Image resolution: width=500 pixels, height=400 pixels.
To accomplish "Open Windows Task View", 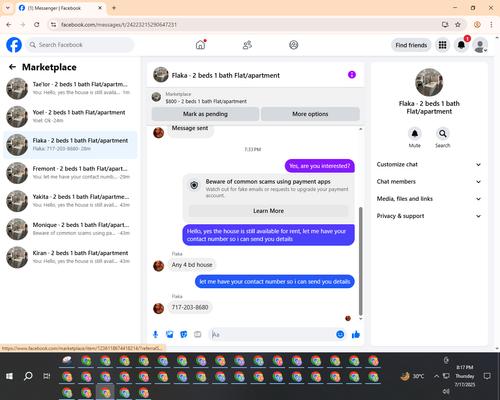I will click(x=47, y=376).
